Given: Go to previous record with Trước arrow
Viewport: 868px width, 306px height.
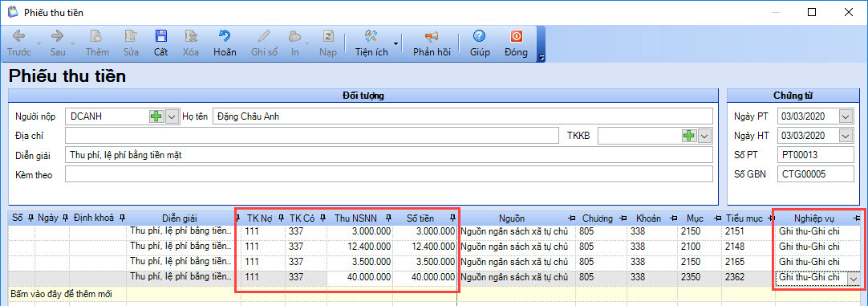Looking at the screenshot, I should pyautogui.click(x=18, y=37).
